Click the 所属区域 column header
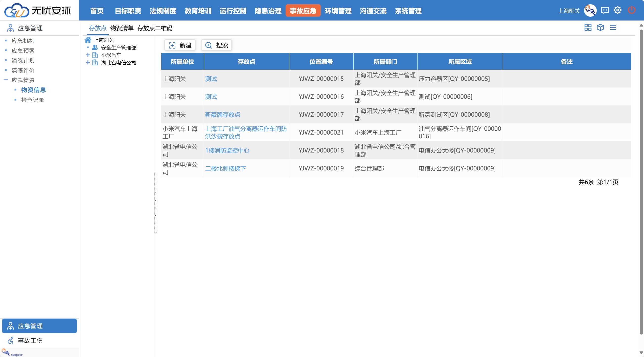This screenshot has width=644, height=357. coord(460,61)
